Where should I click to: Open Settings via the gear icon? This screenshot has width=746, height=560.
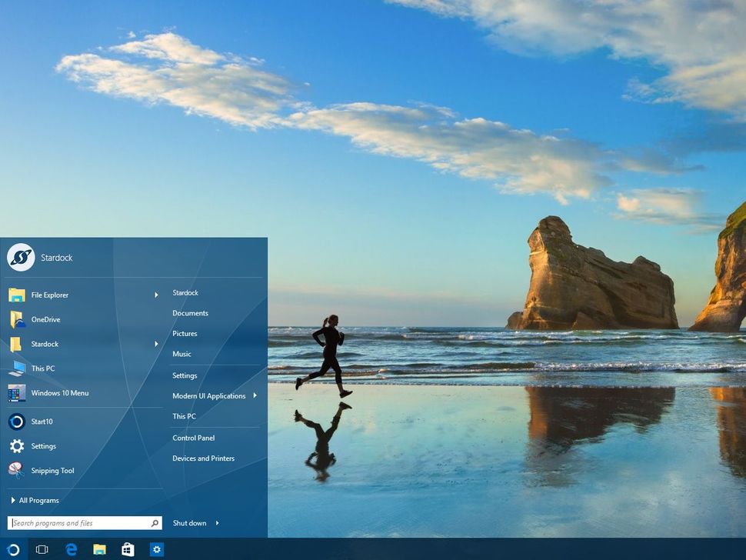tap(43, 446)
